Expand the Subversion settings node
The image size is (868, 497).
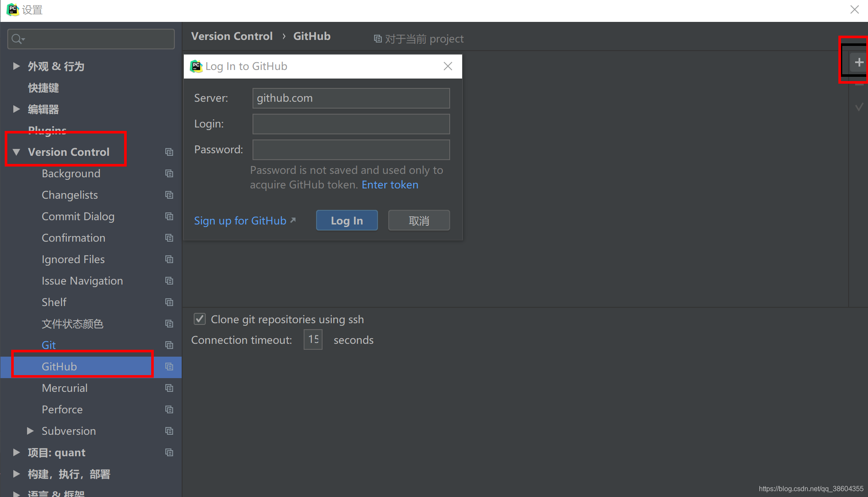point(30,431)
